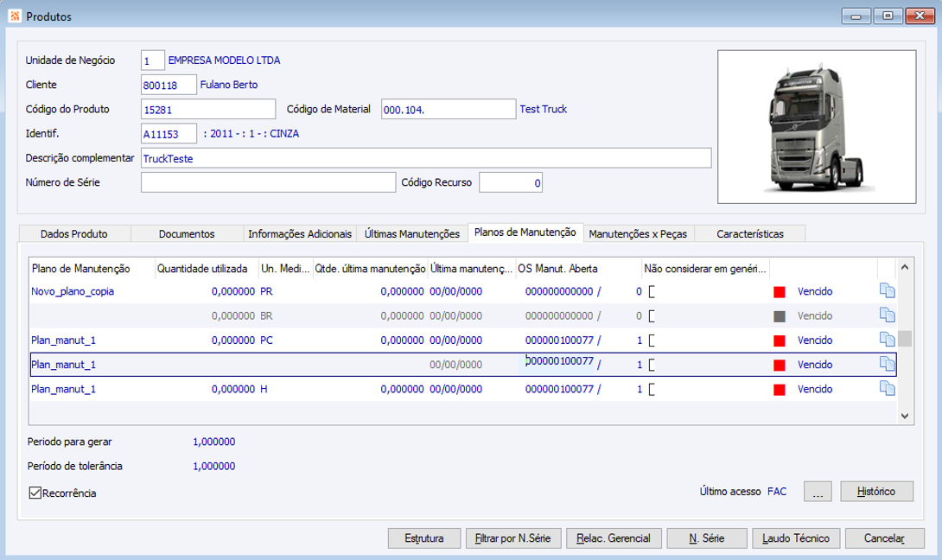
Task: Click OS number in selected Plan_manut_1 row
Action: point(559,361)
